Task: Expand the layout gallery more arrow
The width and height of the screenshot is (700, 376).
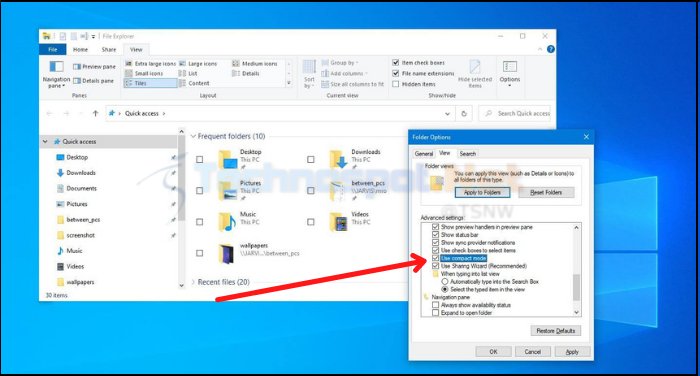Action: click(x=289, y=83)
